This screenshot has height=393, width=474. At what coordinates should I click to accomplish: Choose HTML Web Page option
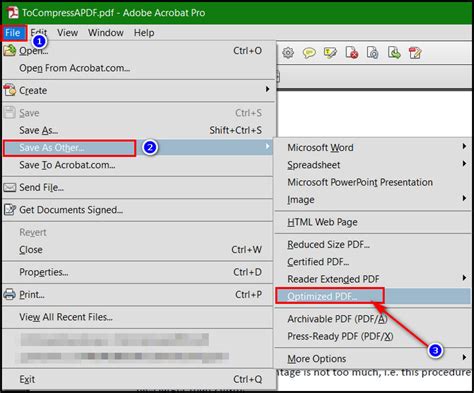(x=373, y=222)
